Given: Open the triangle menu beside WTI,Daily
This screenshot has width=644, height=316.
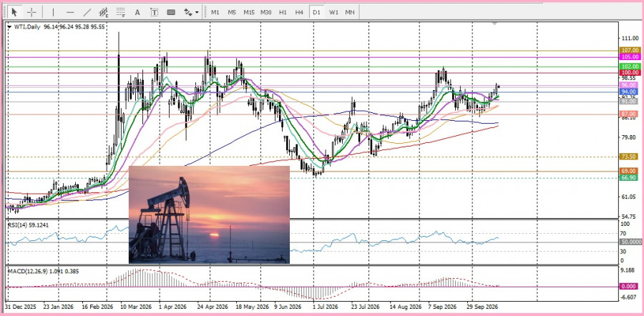Looking at the screenshot, I should pyautogui.click(x=9, y=26).
